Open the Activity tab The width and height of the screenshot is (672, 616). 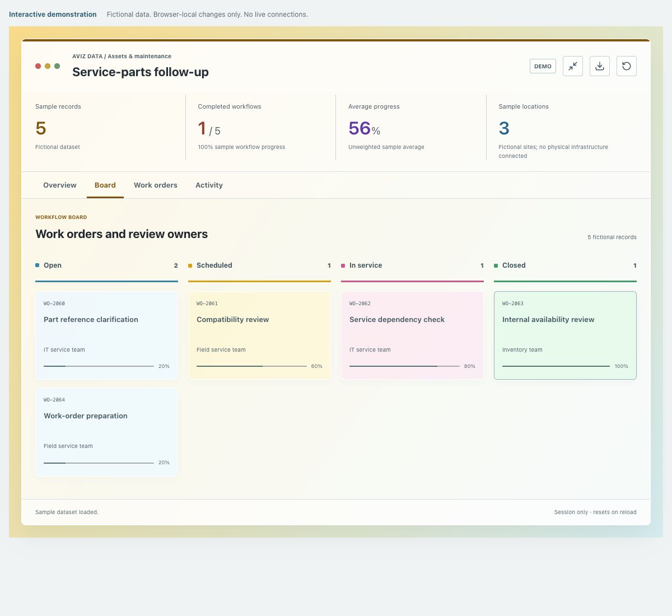(209, 185)
